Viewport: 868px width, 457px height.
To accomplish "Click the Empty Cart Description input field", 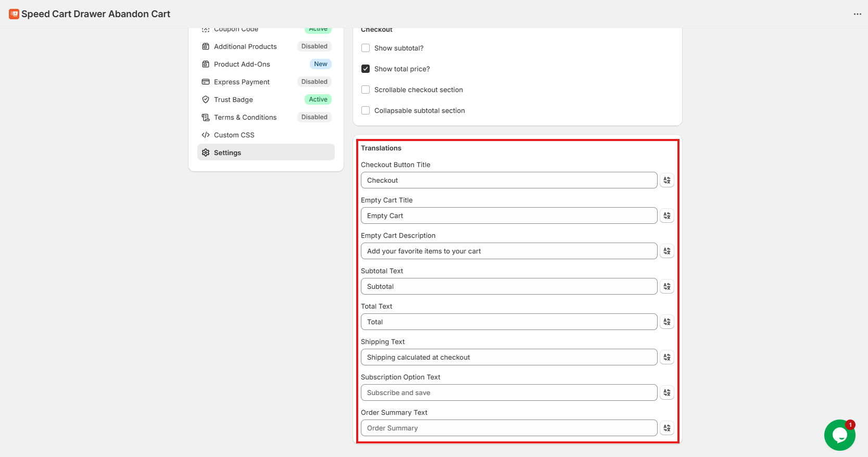I will coord(509,251).
